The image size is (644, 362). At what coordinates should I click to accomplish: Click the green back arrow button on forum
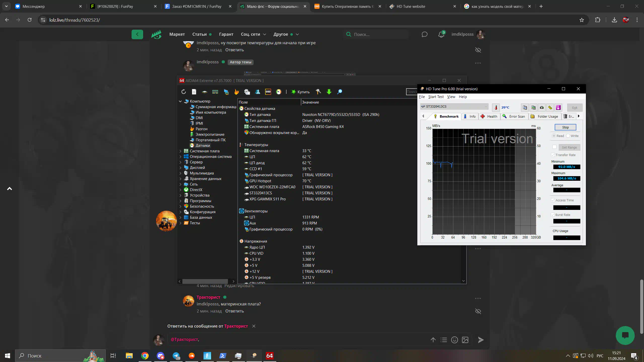[137, 34]
